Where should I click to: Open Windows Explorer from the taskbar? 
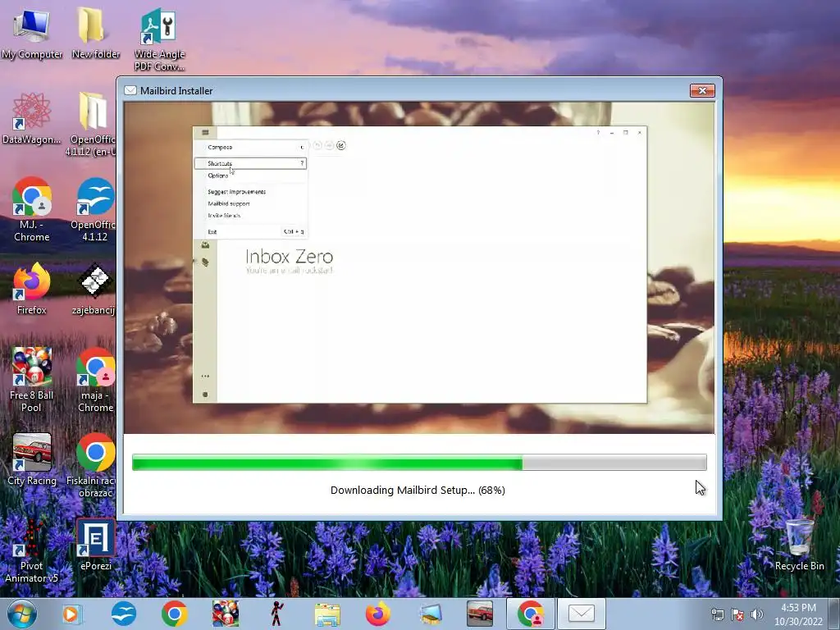tap(327, 615)
